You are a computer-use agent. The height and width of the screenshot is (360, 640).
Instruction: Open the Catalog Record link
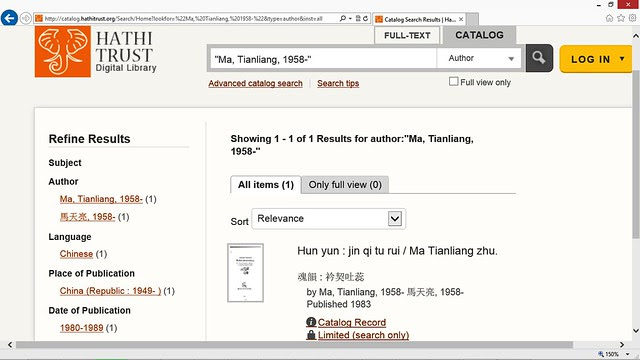click(x=352, y=322)
